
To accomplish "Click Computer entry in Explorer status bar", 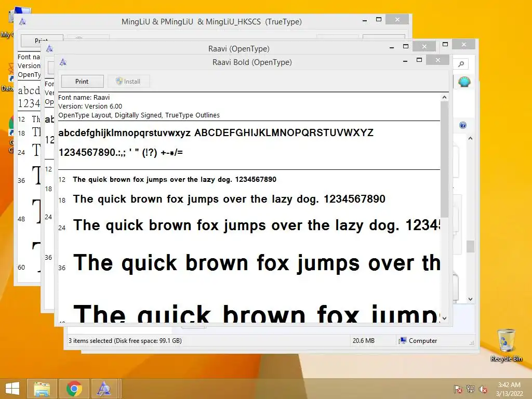I will (x=418, y=341).
